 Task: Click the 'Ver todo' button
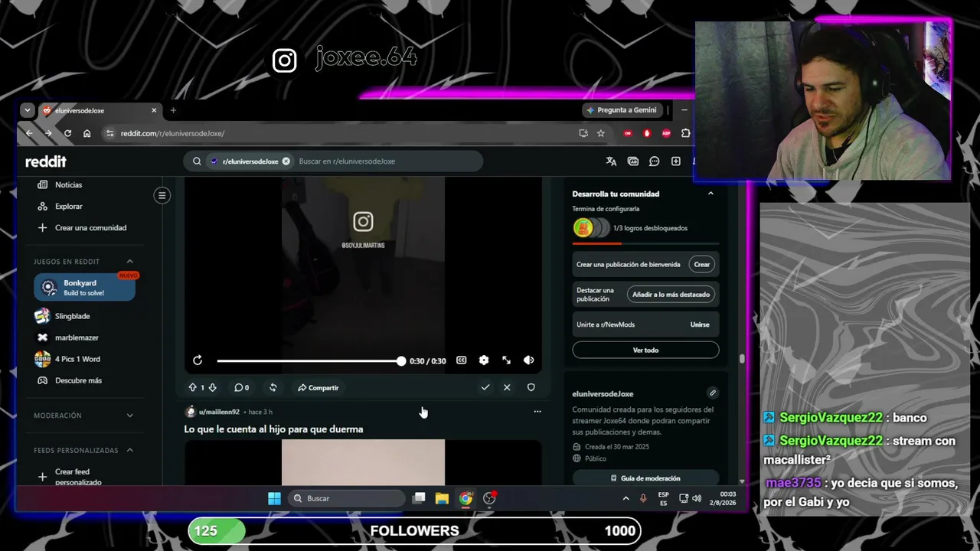click(645, 350)
